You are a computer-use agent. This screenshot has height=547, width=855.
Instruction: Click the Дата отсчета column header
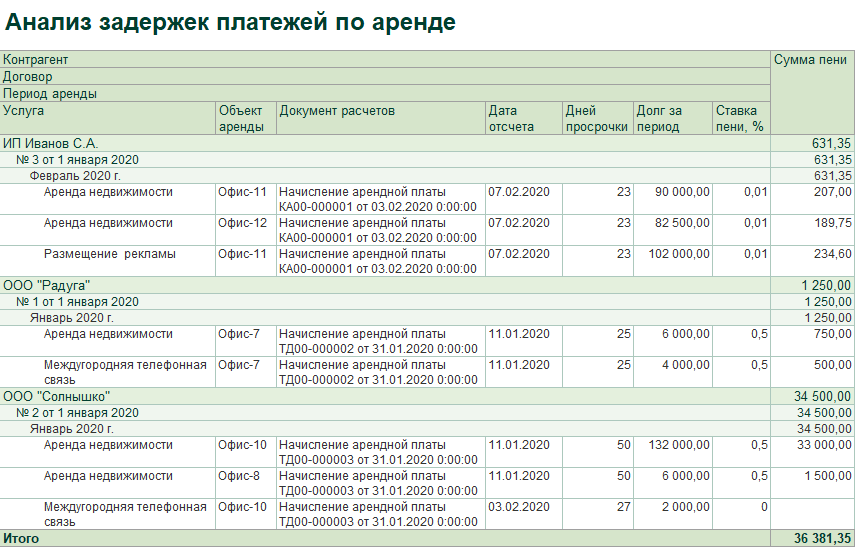(x=524, y=118)
